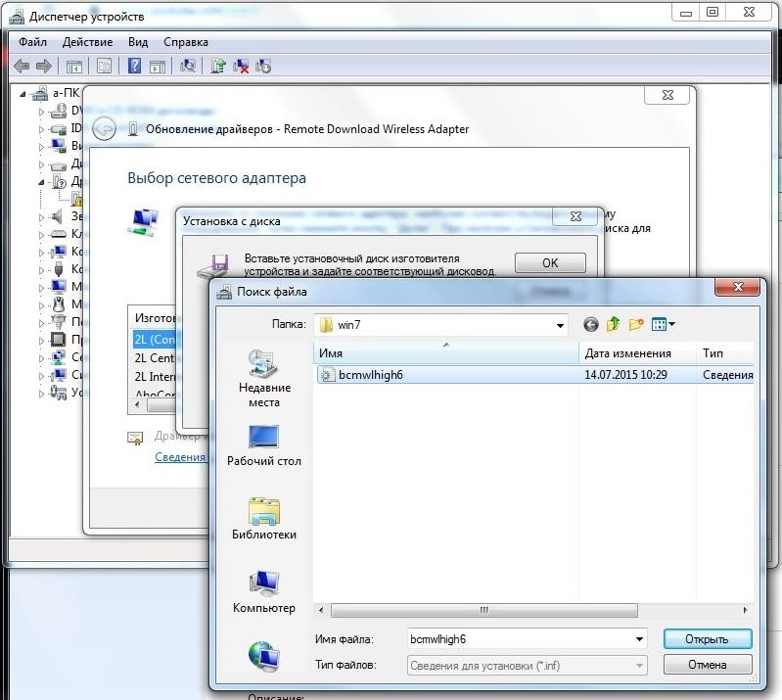Click right arrow of file list scrollbar
Image resolution: width=782 pixels, height=700 pixels.
coord(745,610)
